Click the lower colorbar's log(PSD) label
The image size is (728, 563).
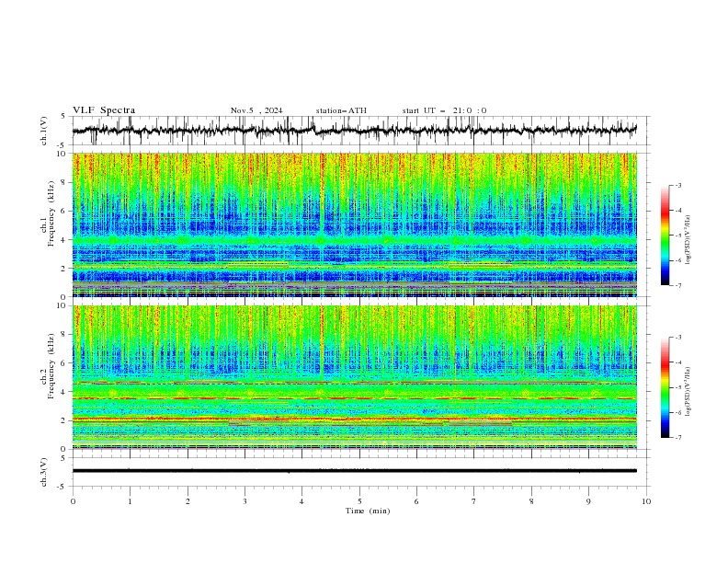(x=688, y=391)
